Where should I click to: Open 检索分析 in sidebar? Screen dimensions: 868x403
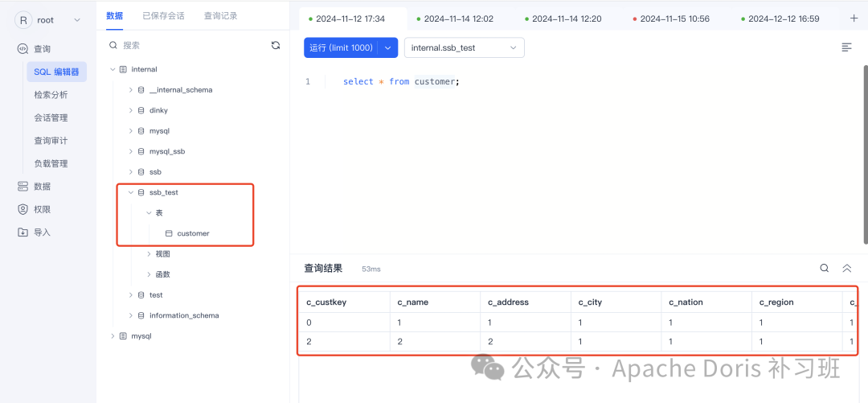pyautogui.click(x=51, y=95)
